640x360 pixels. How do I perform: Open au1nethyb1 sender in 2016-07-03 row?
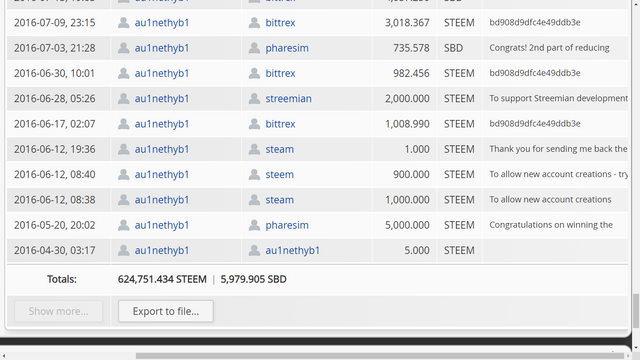pos(162,48)
